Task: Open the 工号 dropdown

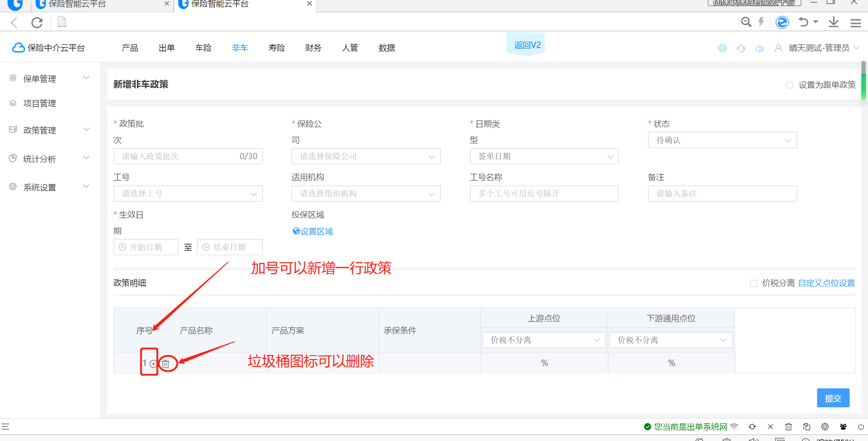Action: click(188, 194)
